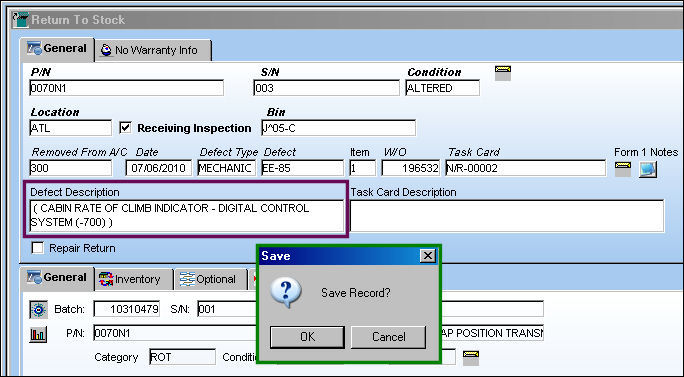Screen dimensions: 684x377
Task: Confirm saving with the OK button
Action: (x=307, y=337)
